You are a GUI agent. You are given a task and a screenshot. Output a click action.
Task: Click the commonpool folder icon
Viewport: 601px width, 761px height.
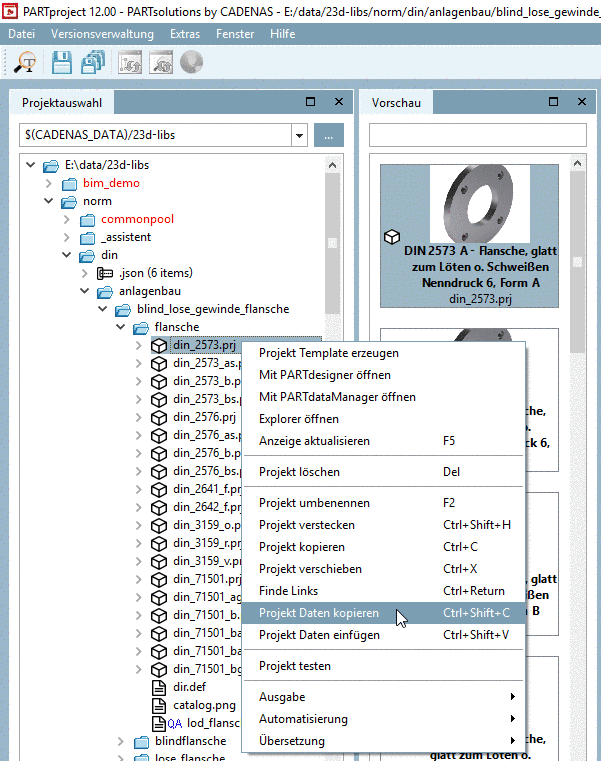pos(87,220)
